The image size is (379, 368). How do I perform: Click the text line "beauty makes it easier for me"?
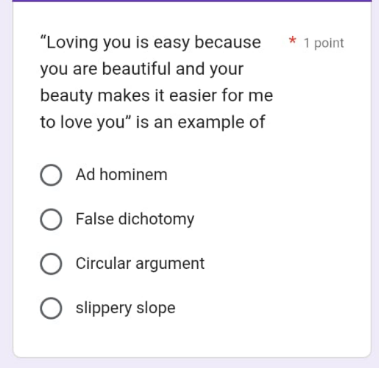157,96
